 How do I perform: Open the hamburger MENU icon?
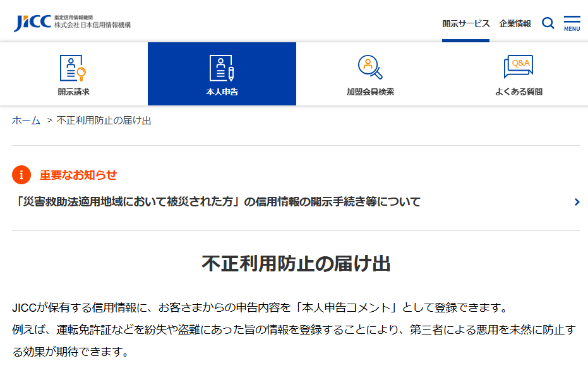click(572, 23)
